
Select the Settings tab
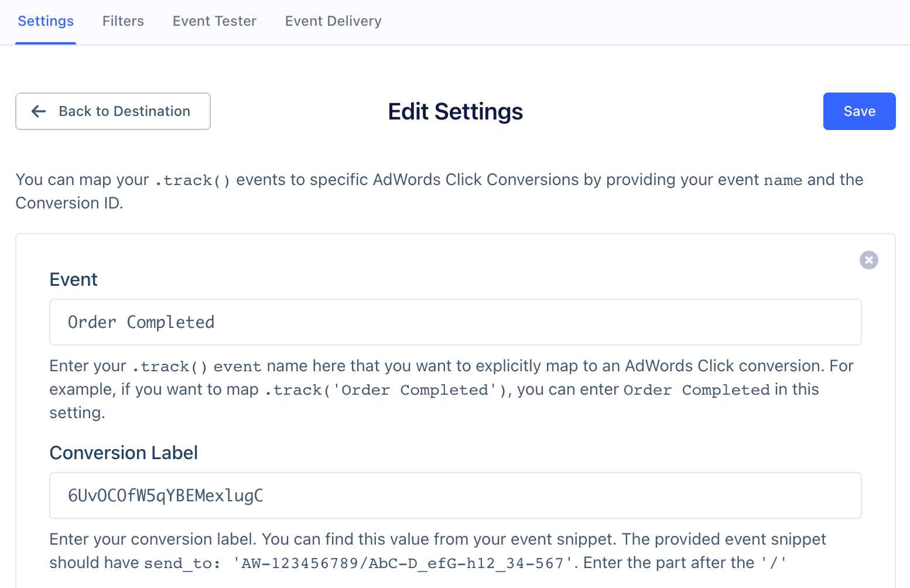click(46, 21)
